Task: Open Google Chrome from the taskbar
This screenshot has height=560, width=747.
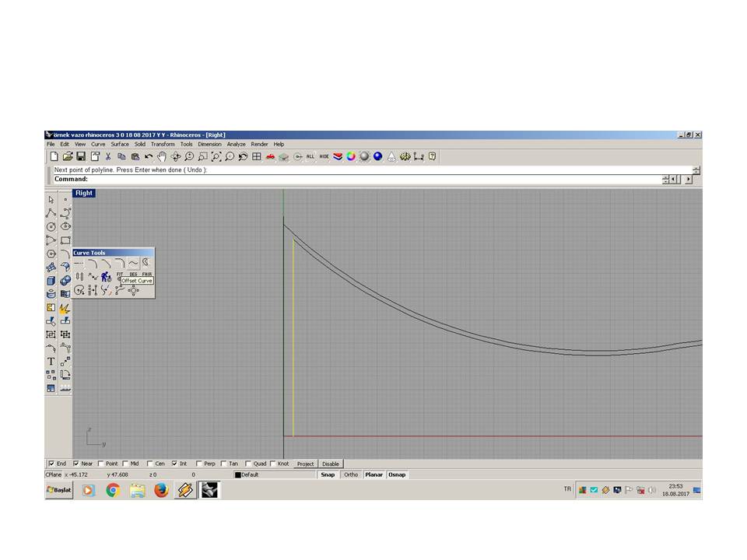Action: 113,490
